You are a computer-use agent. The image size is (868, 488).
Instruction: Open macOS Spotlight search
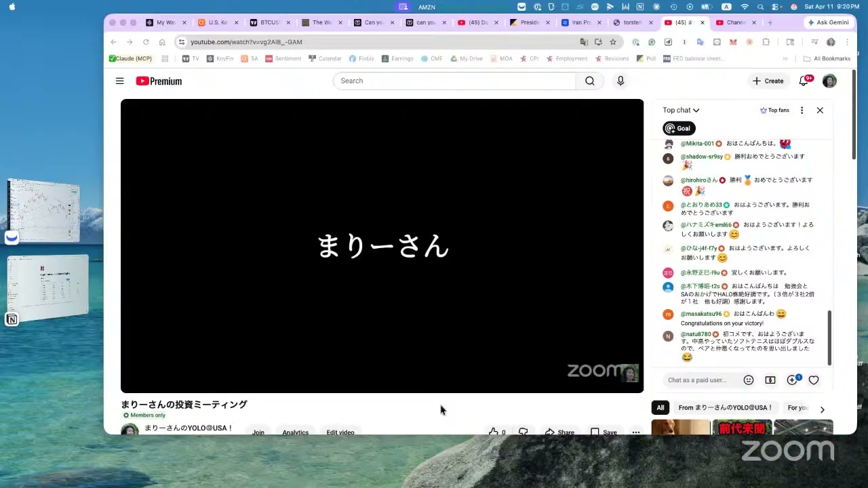[760, 7]
